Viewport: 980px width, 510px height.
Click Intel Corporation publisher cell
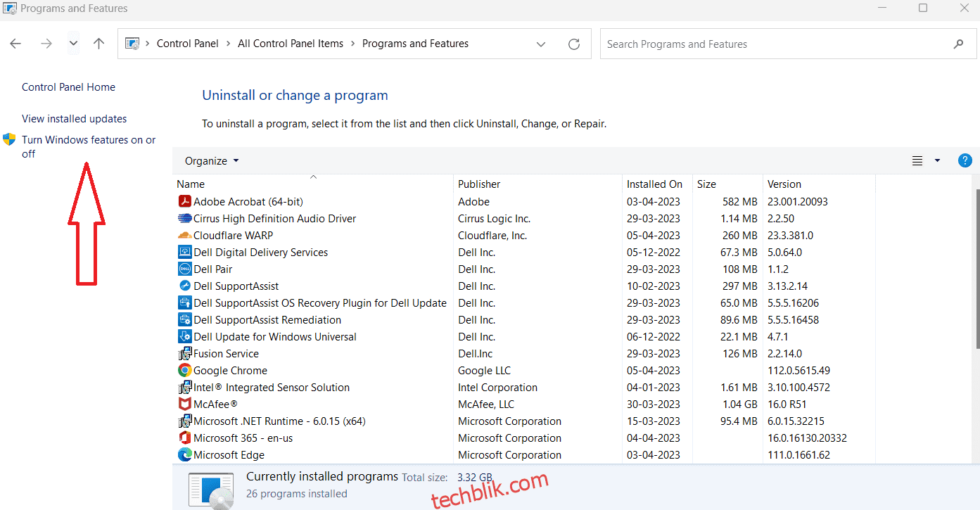(497, 388)
